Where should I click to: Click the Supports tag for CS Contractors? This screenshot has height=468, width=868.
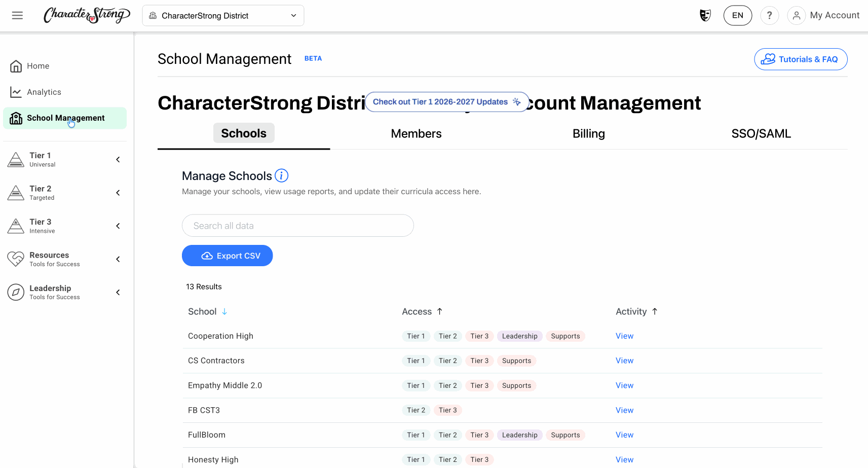pos(516,361)
